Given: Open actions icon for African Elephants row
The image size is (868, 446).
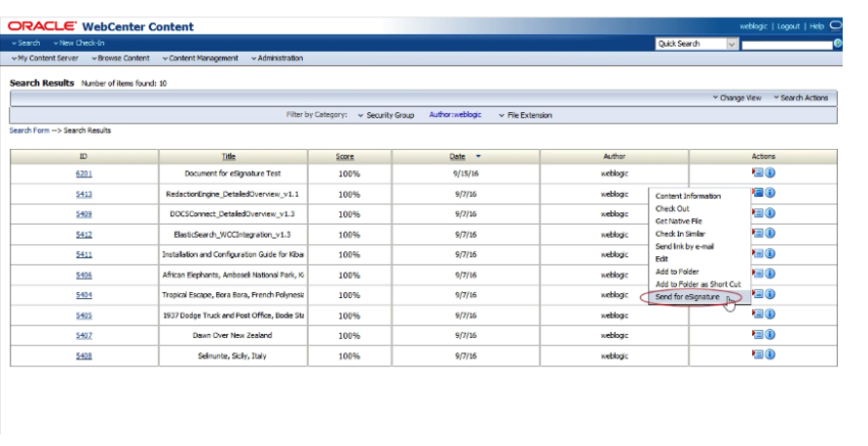Looking at the screenshot, I should point(757,274).
